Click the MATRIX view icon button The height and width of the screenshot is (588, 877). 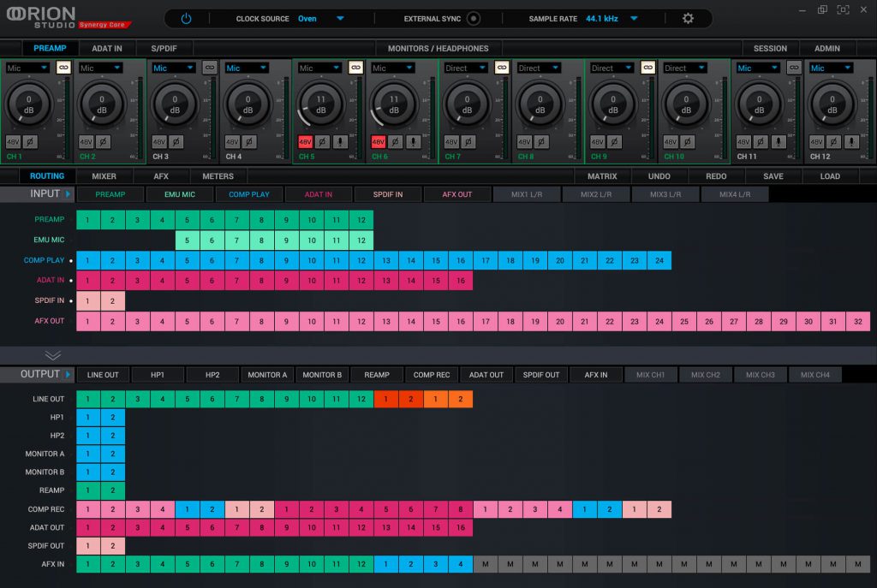coord(602,175)
